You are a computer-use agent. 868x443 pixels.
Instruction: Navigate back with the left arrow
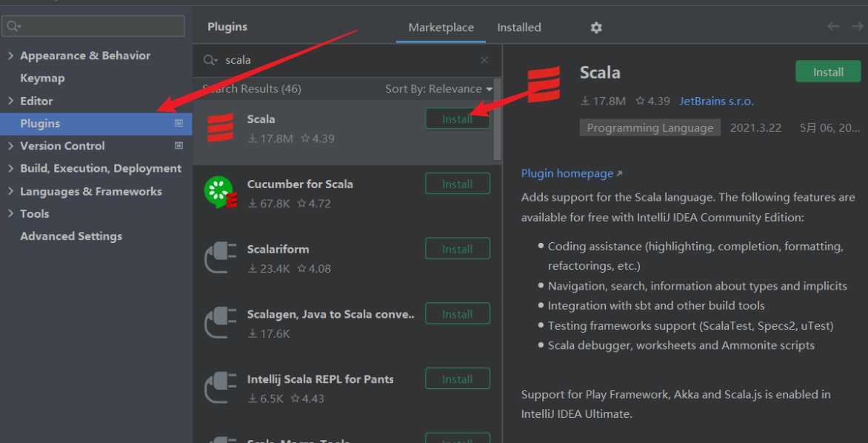tap(833, 27)
